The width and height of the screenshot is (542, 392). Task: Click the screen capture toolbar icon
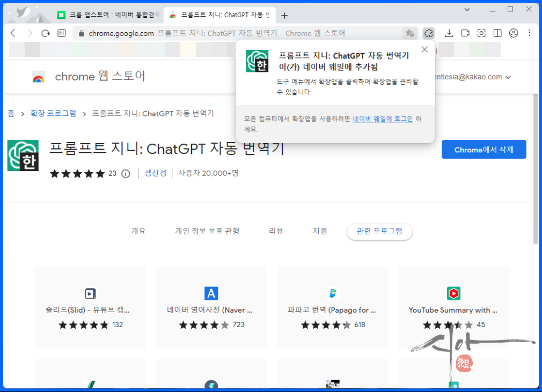(x=481, y=33)
